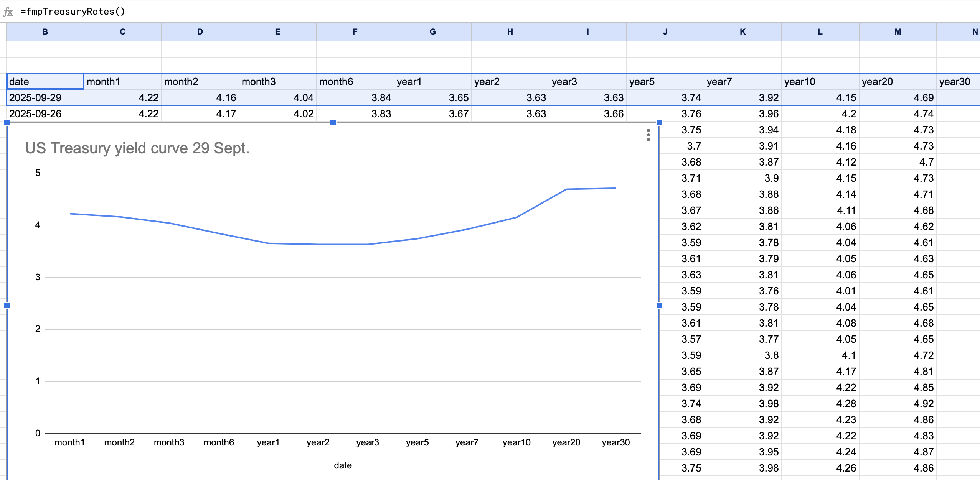Viewport: 980px width, 480px height.
Task: Select cell containing 2025-09-26
Action: (x=45, y=114)
